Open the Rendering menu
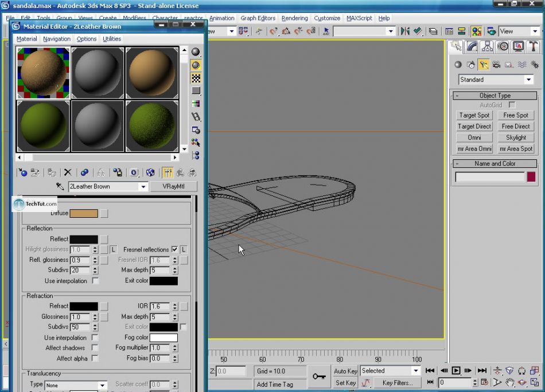This screenshot has width=545, height=392. coord(294,18)
